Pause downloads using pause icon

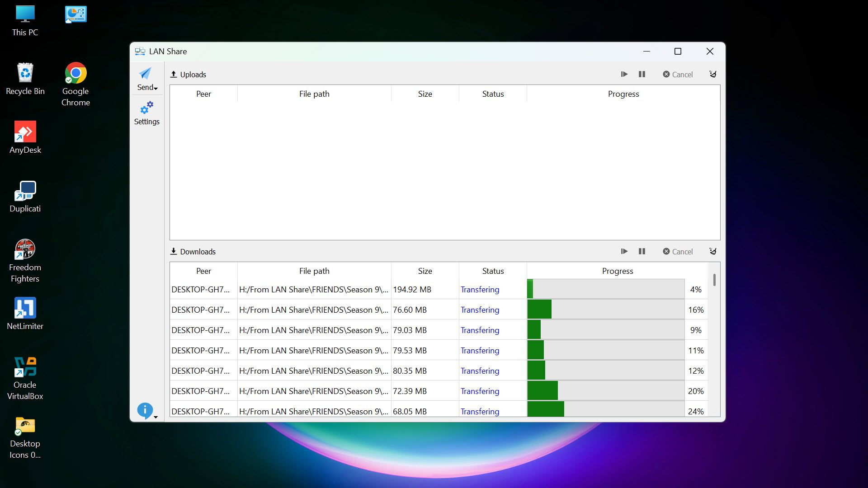click(x=642, y=251)
